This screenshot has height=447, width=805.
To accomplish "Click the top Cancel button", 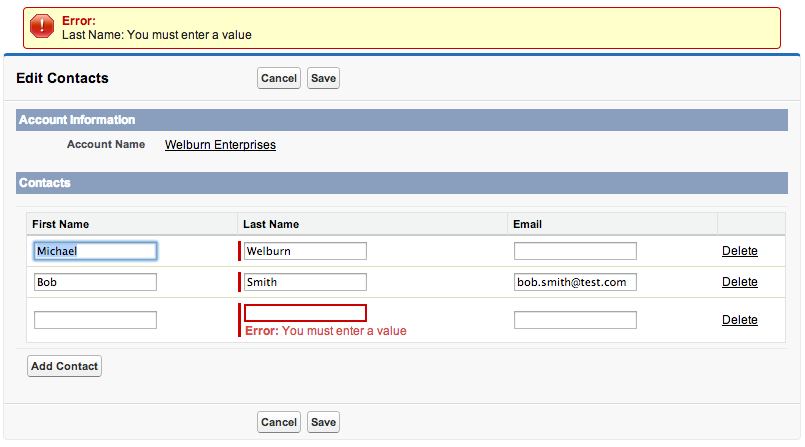I will [x=279, y=78].
